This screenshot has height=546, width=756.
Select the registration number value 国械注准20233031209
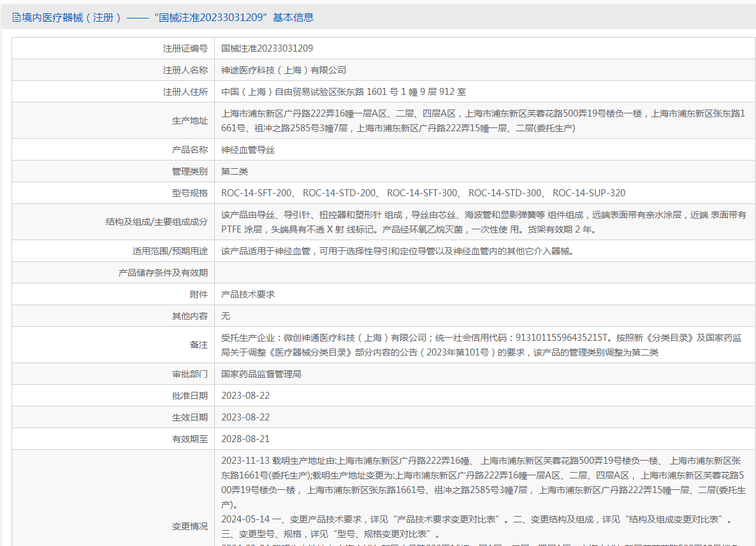click(267, 48)
